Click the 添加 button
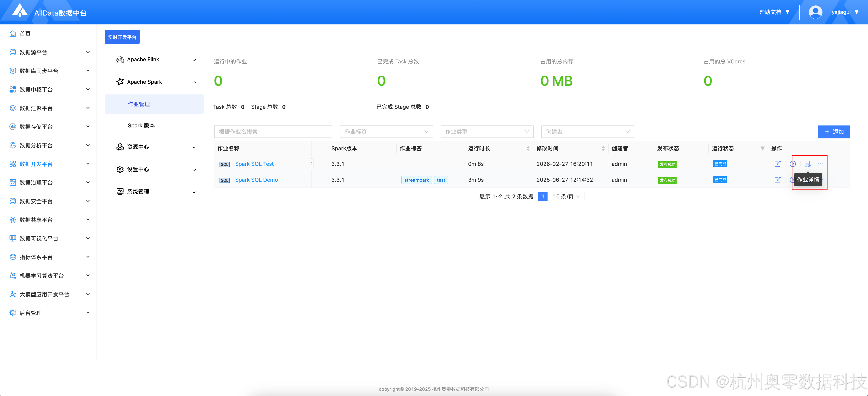 coord(834,131)
